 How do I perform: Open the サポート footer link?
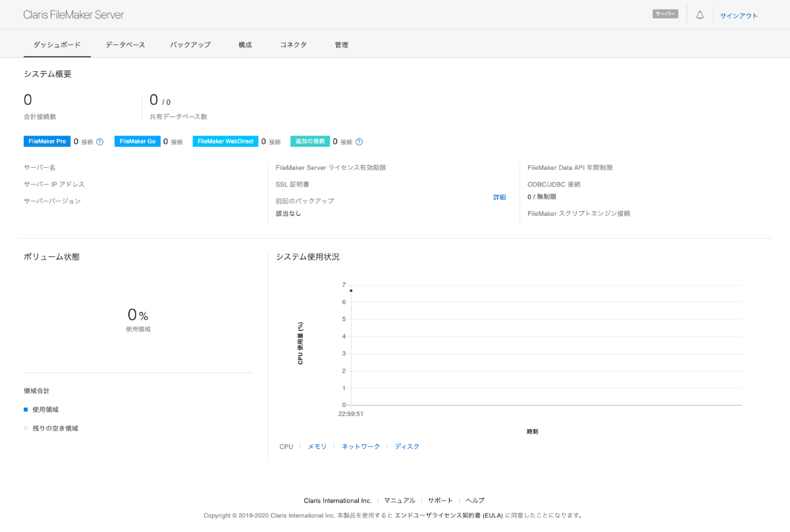pos(440,500)
